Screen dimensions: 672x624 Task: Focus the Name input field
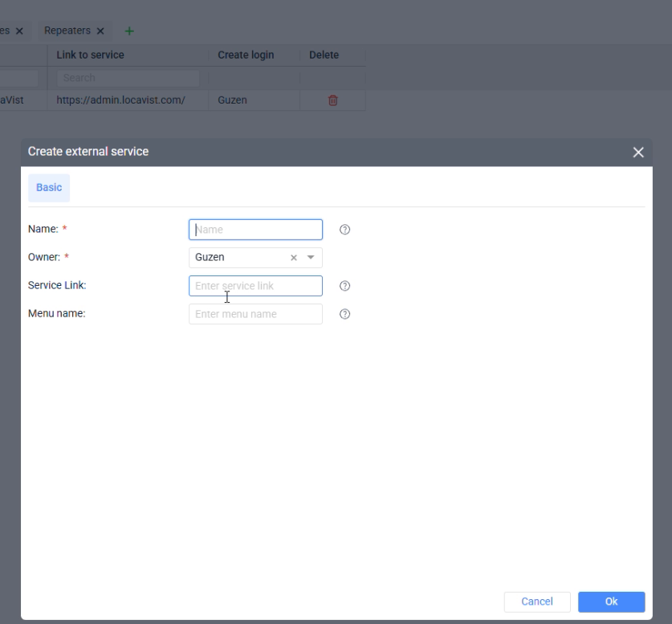pyautogui.click(x=255, y=230)
